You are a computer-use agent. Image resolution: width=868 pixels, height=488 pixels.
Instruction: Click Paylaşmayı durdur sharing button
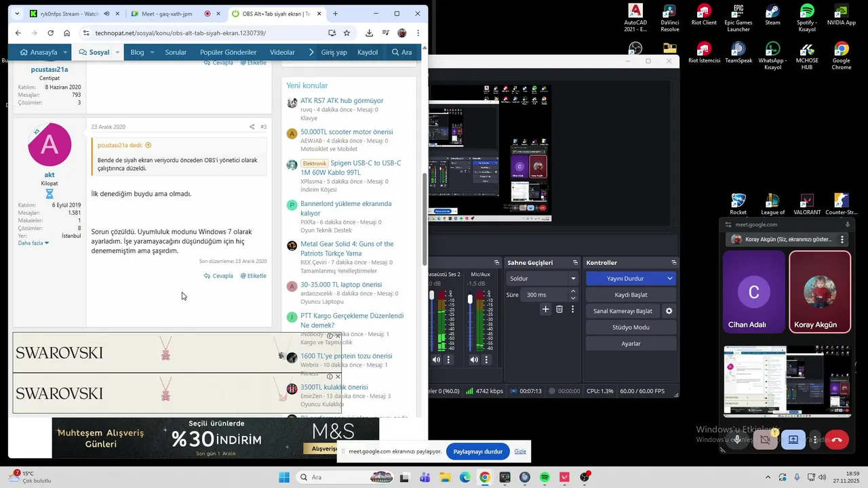click(x=477, y=451)
